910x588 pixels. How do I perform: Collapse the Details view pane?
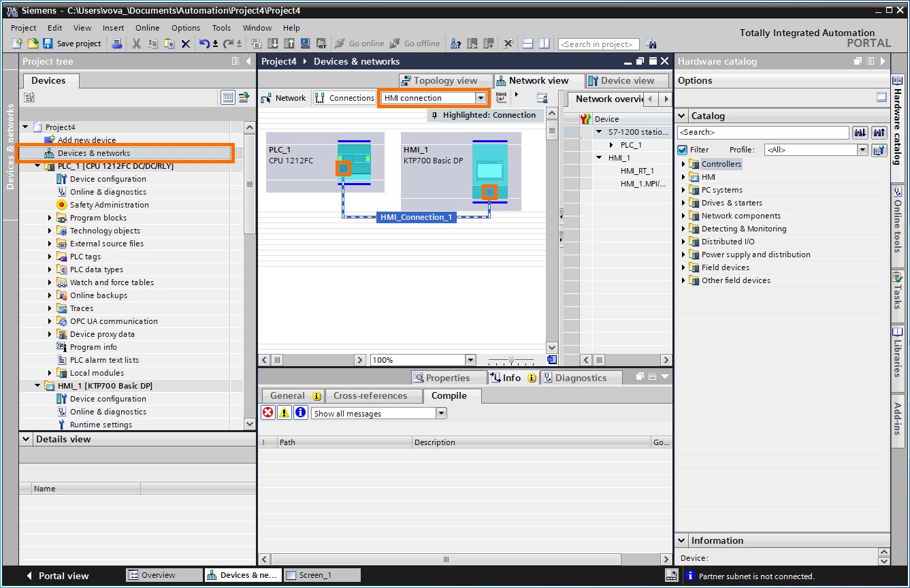(x=27, y=439)
